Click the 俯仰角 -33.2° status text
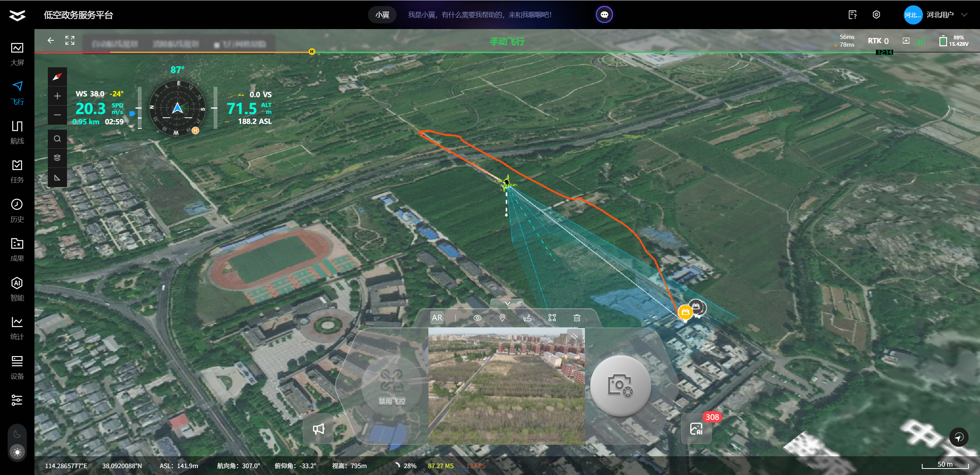 point(295,466)
